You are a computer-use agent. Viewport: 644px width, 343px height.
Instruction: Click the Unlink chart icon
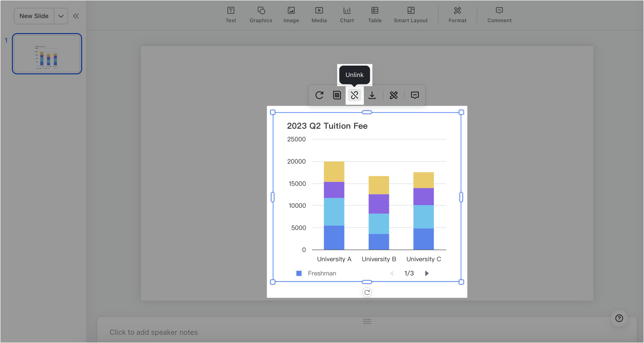tap(355, 95)
